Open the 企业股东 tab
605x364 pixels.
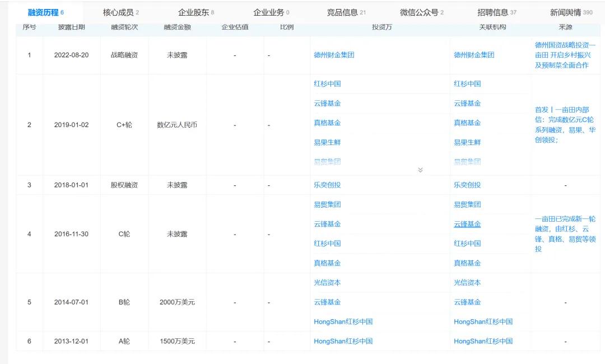(196, 12)
